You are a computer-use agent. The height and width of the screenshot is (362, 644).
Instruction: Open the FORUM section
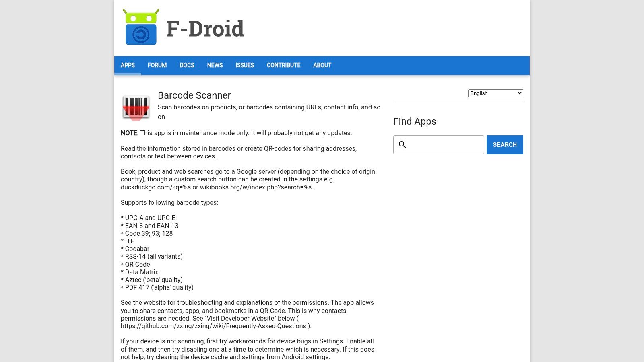(x=157, y=65)
